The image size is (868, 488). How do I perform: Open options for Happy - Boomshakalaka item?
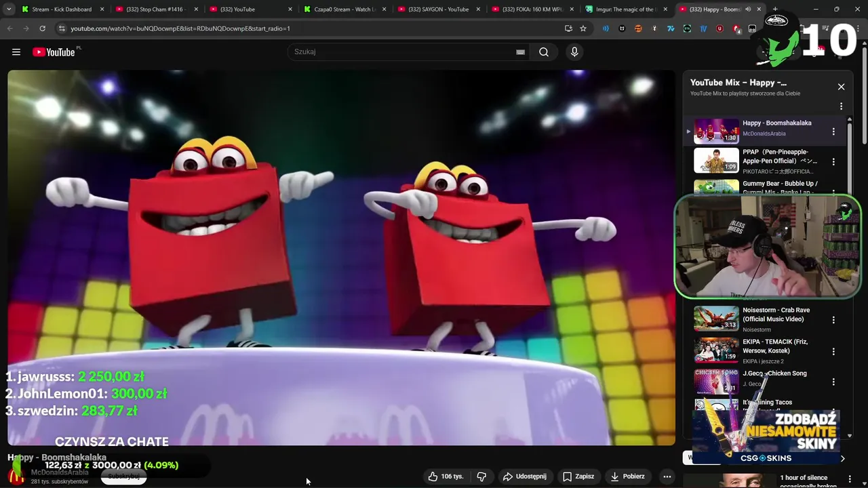(833, 131)
